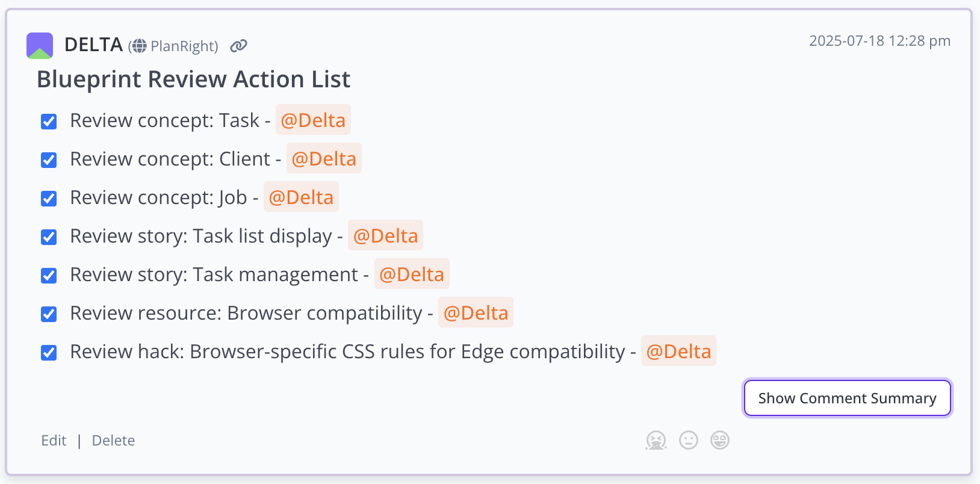The image size is (980, 484).
Task: Toggle Review resource: Browser compatibility checkbox
Action: point(49,314)
